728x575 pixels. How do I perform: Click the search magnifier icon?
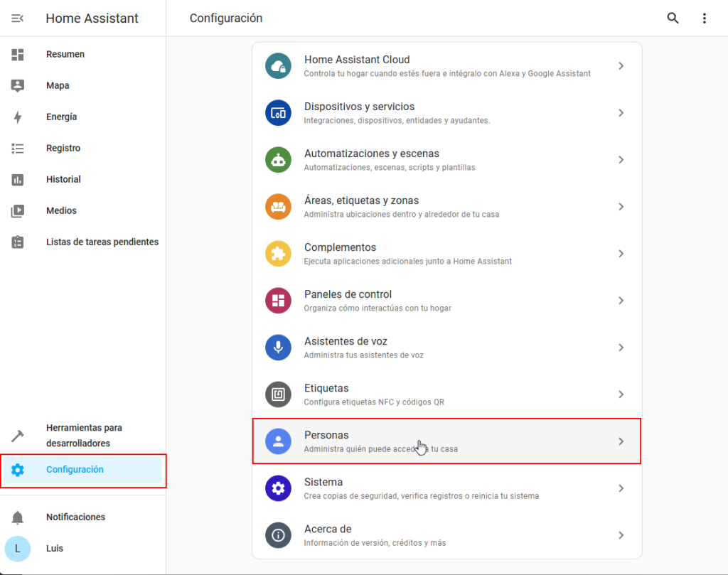673,18
